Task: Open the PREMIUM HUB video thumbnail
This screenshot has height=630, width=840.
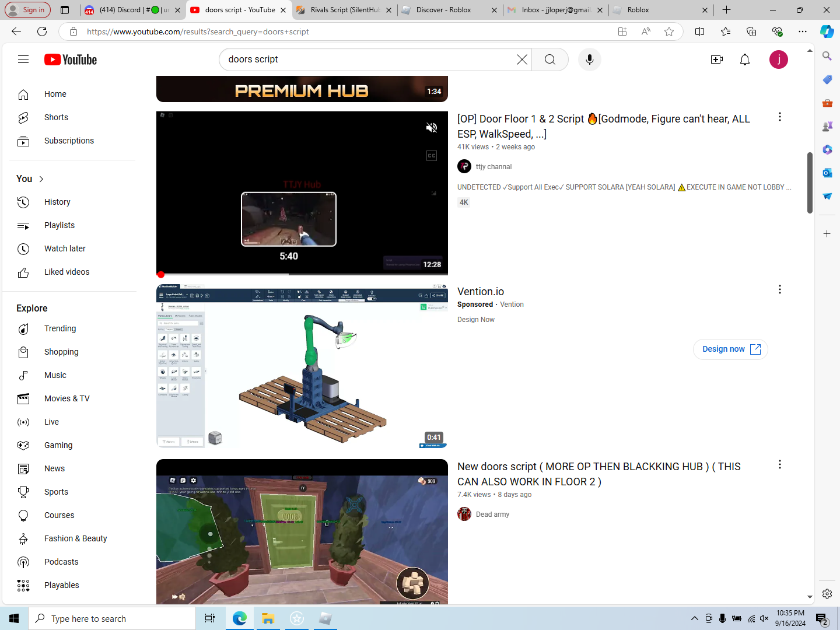Action: 302,89
